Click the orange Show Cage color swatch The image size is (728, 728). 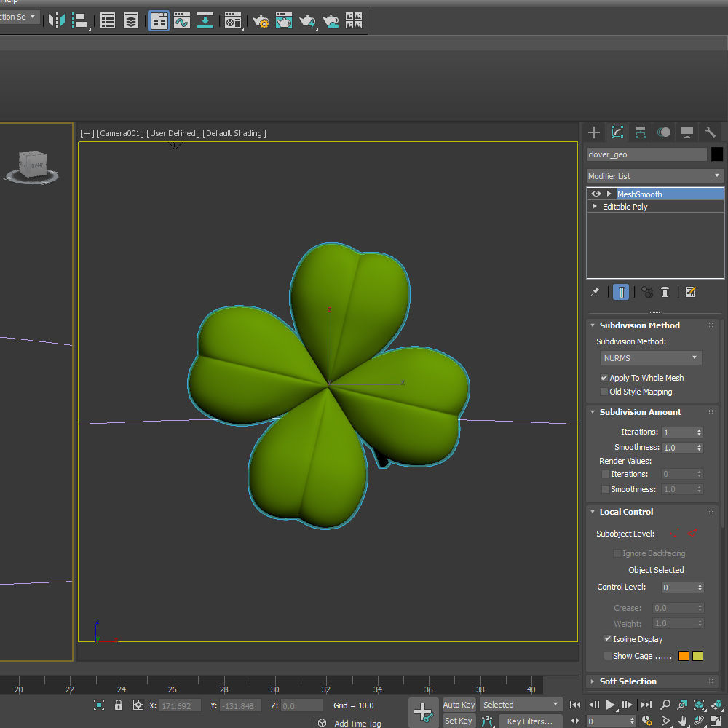coord(684,656)
